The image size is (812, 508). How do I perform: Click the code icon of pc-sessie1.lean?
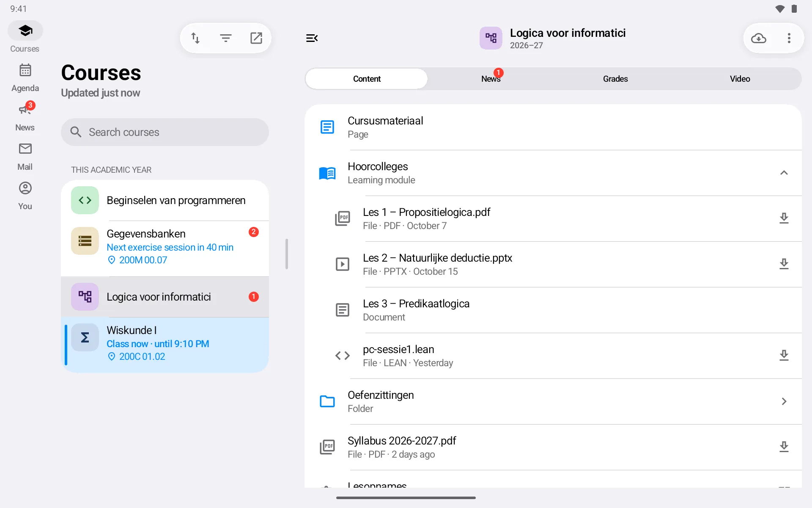(x=343, y=356)
